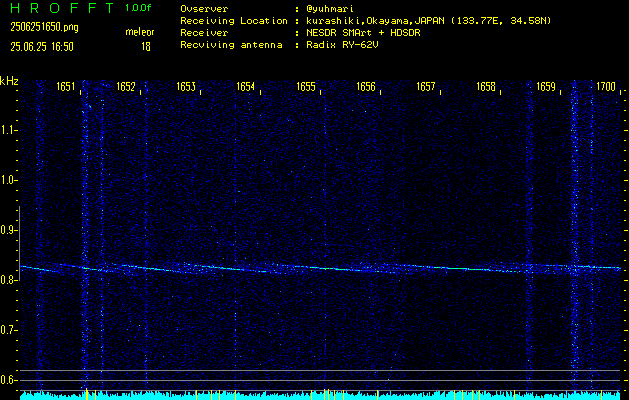
Task: Click the HROFFT title text
Action: (x=62, y=8)
